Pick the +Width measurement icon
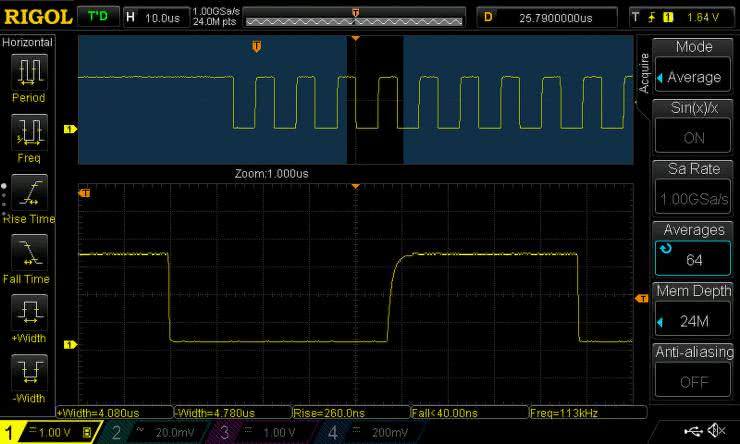The image size is (740, 444). pos(28,312)
